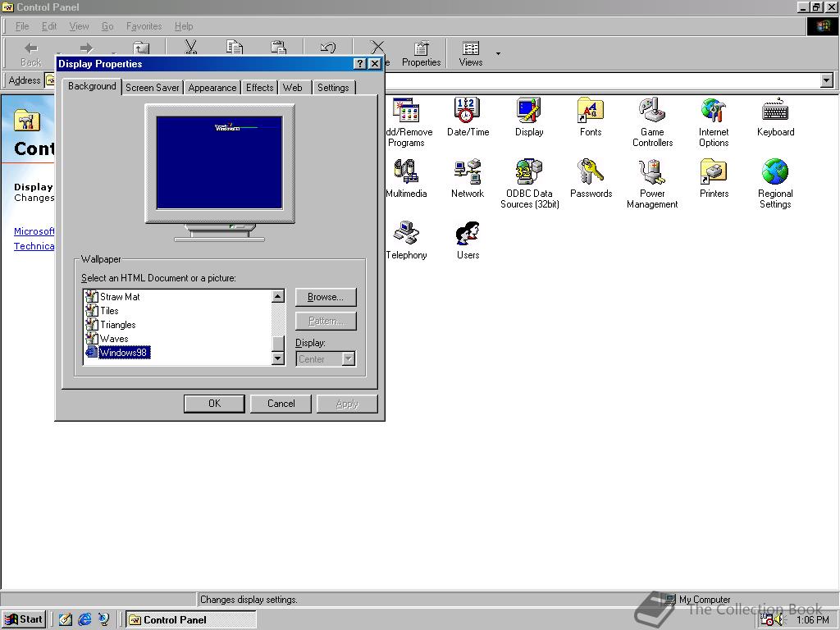Open the Printers folder icon
Screen dimensions: 840x630
714,178
